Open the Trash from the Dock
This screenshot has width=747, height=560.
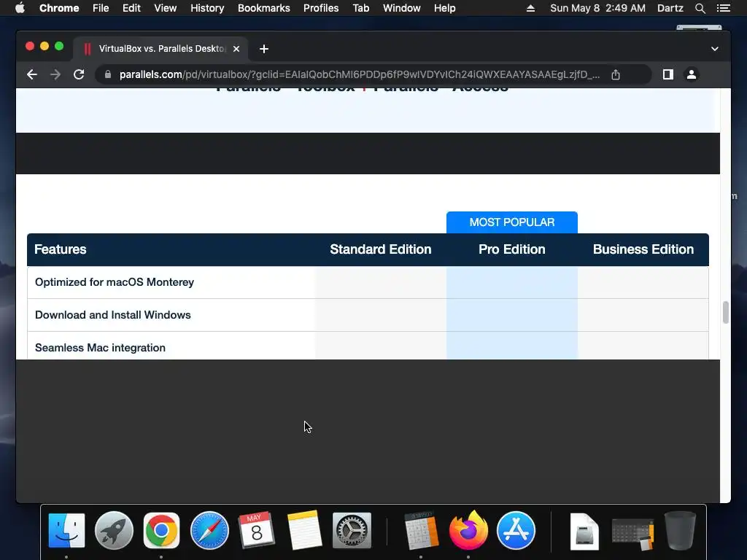pyautogui.click(x=680, y=531)
